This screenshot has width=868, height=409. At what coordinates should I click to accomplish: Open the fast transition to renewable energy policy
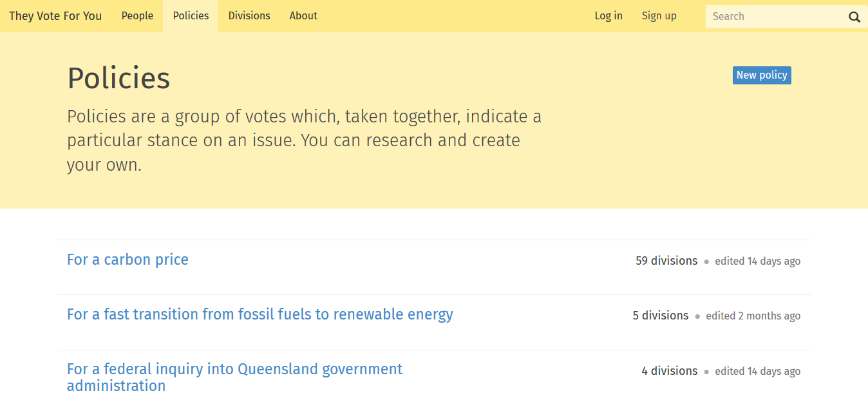260,314
